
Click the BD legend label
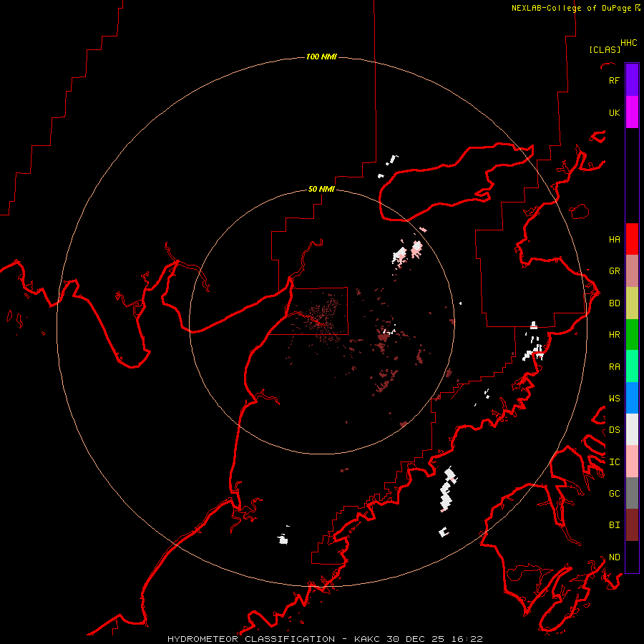(x=614, y=303)
